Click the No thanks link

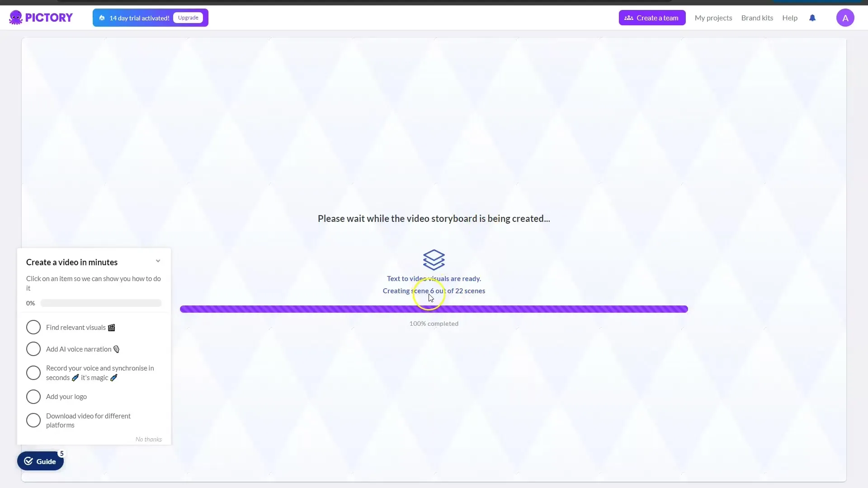(148, 439)
